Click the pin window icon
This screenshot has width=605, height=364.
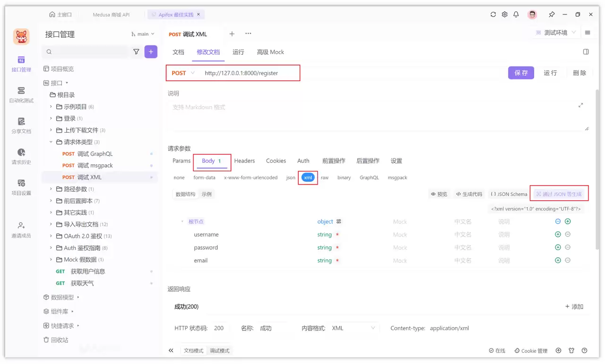[x=552, y=15]
